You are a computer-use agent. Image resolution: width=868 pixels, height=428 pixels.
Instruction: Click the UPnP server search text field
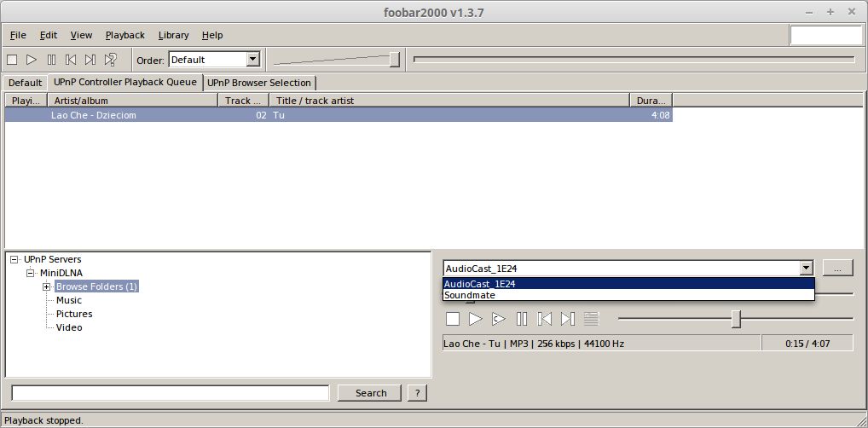(x=171, y=393)
